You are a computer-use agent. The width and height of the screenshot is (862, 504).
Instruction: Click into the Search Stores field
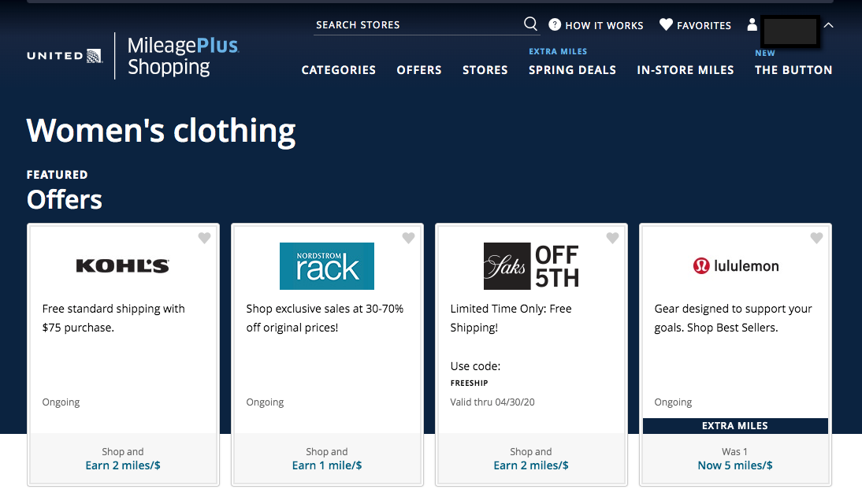click(416, 25)
